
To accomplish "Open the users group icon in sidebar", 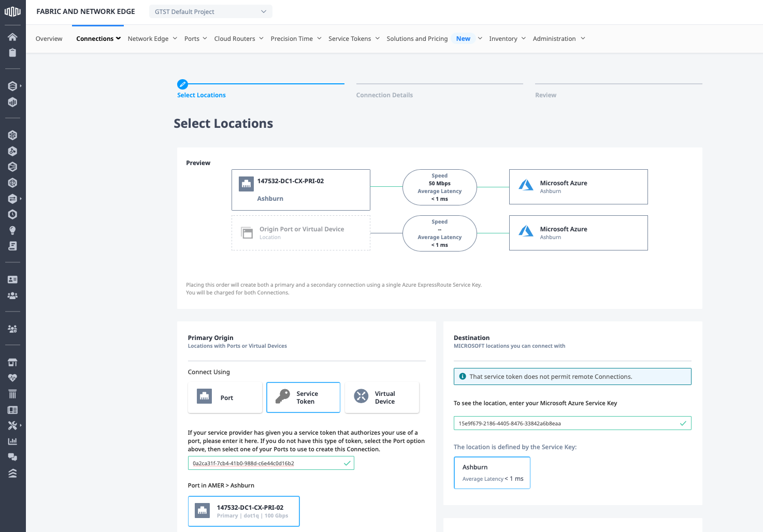I will tap(12, 295).
